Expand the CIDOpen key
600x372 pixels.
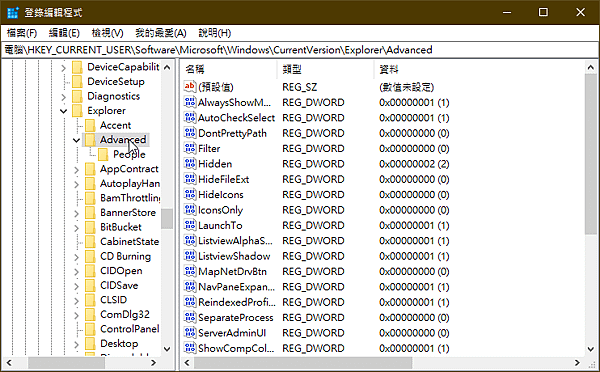tap(77, 271)
